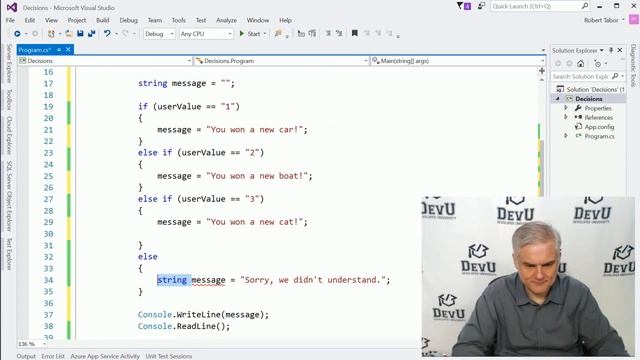640x360 pixels.
Task: Open the Solution Explorer window options dropdown
Action: 602,50
